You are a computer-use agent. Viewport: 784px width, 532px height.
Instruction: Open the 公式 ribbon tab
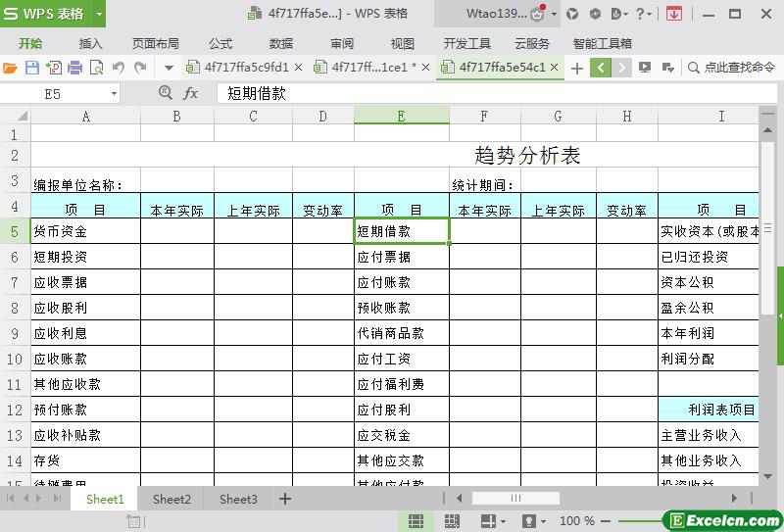point(220,43)
